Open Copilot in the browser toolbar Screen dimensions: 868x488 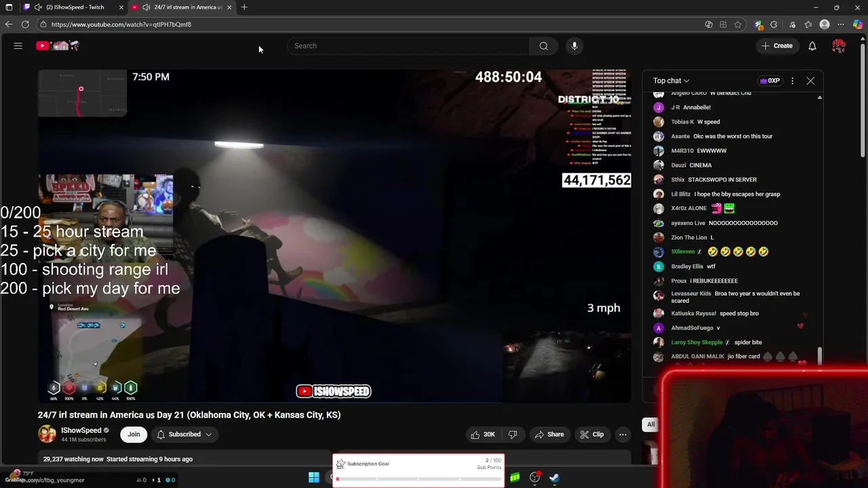858,24
